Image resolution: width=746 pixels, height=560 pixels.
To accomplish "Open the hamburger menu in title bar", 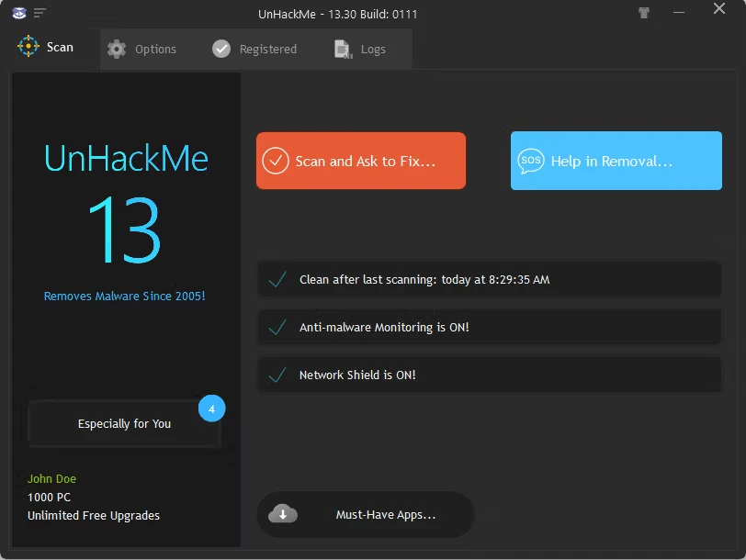I will [x=40, y=13].
